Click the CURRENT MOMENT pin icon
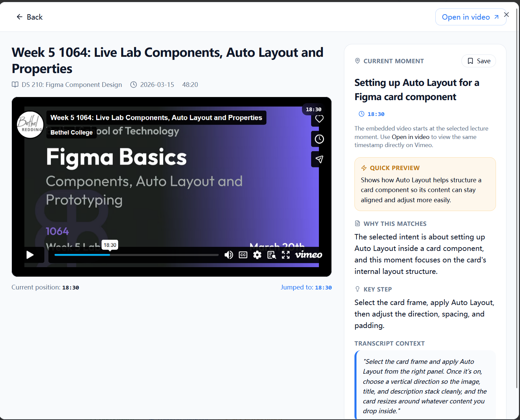520x420 pixels. coord(357,61)
